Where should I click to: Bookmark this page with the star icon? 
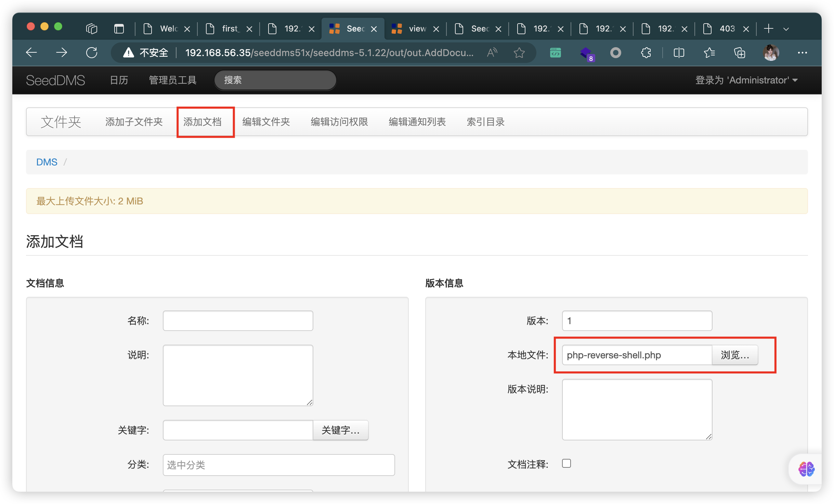point(519,53)
